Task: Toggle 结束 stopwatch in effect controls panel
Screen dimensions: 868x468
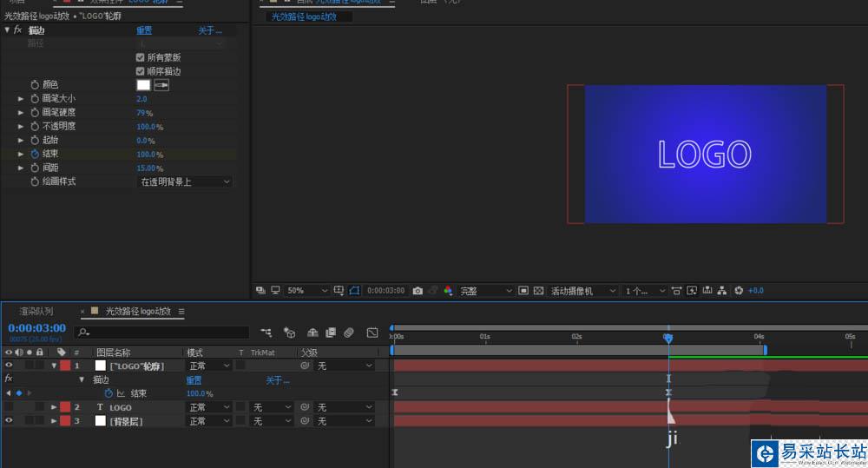Action: 35,154
